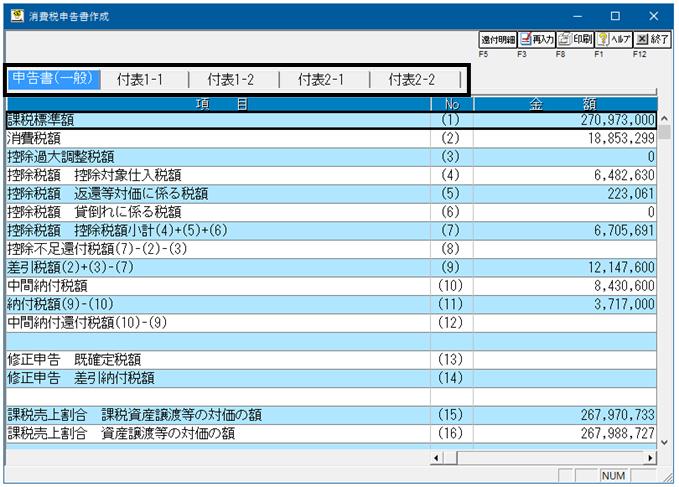Click the horizontal scrollbar right arrow
Viewport: 679px width, 487px height.
tap(650, 458)
